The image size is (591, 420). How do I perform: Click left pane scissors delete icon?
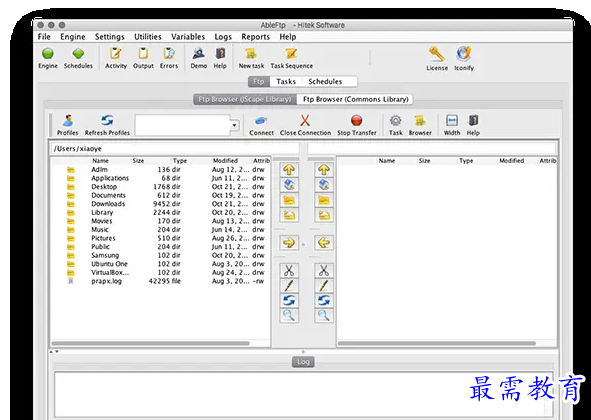[289, 271]
